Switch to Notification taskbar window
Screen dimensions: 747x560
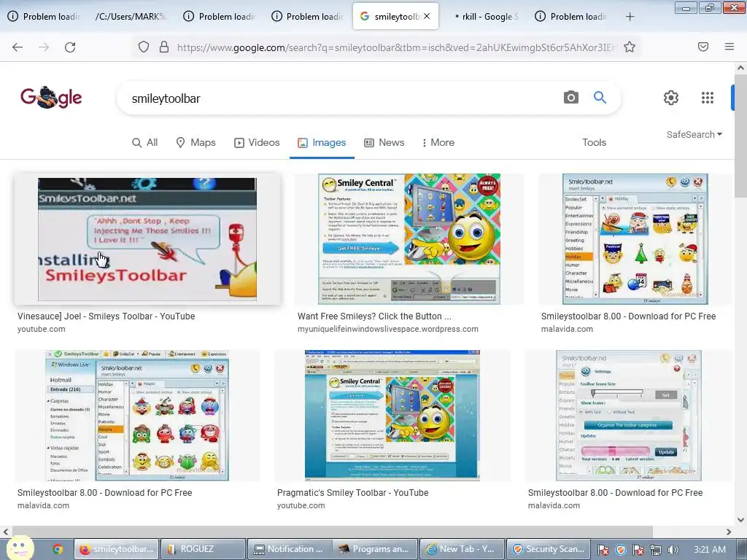(290, 549)
